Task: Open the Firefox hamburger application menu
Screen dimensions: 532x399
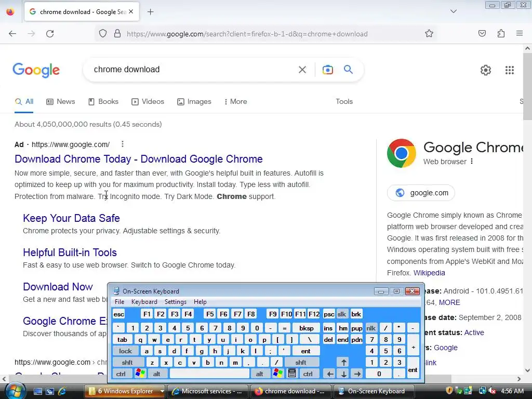Action: pyautogui.click(x=520, y=33)
